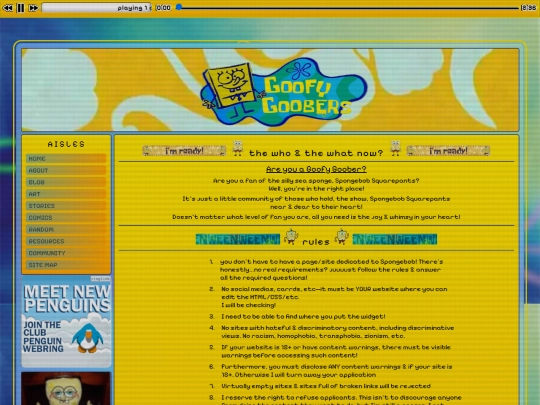The height and width of the screenshot is (405, 540).
Task: Click Spongebob sprite right of heading
Action: tap(395, 148)
